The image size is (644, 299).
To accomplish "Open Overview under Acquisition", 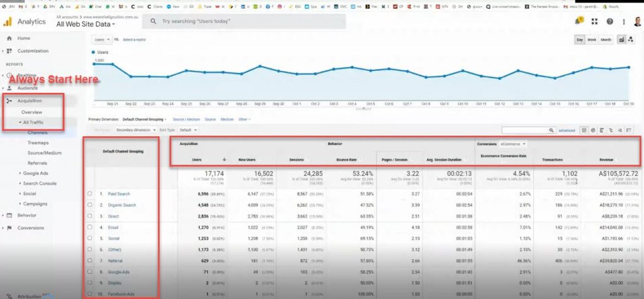I will (31, 112).
